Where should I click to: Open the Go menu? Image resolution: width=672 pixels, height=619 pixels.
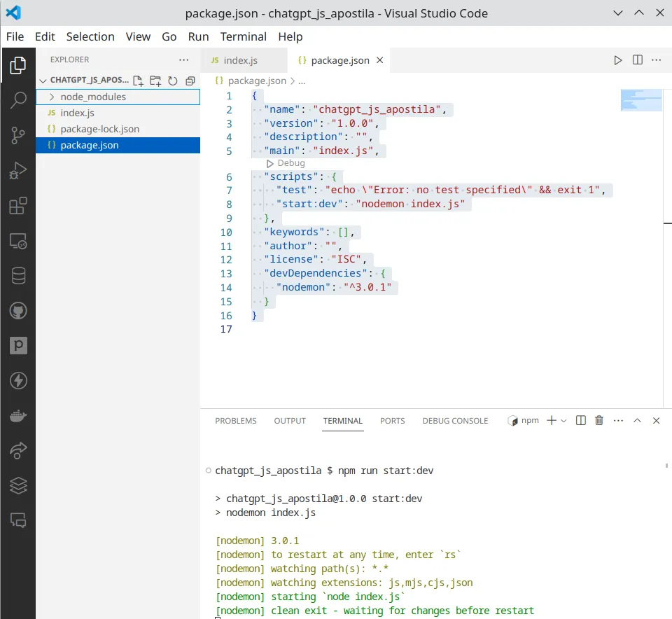click(x=169, y=37)
